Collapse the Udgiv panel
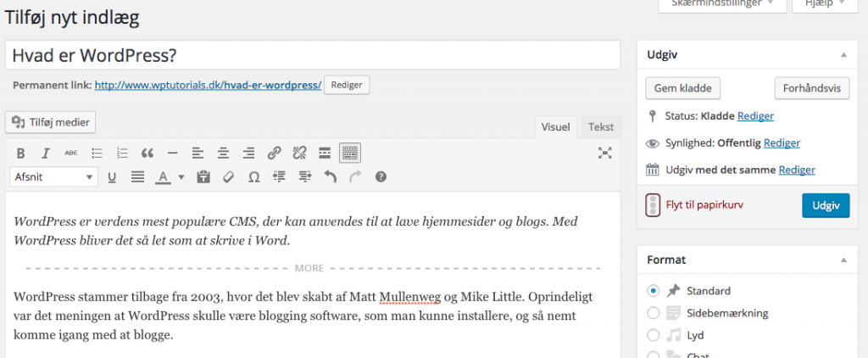 pyautogui.click(x=843, y=55)
